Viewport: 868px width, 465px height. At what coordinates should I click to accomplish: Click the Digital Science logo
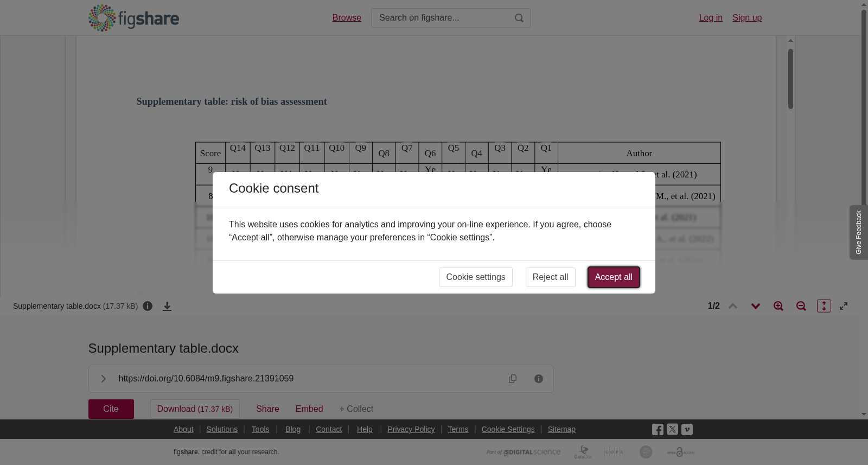tap(524, 452)
